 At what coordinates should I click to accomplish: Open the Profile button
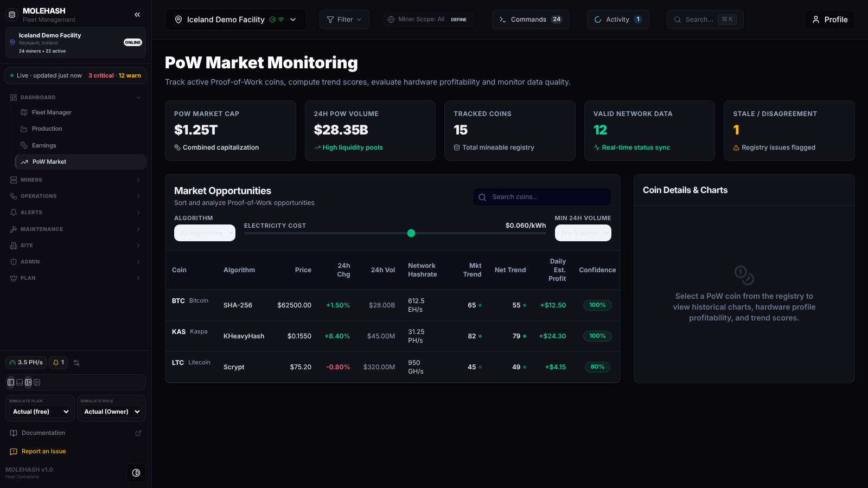(x=829, y=20)
